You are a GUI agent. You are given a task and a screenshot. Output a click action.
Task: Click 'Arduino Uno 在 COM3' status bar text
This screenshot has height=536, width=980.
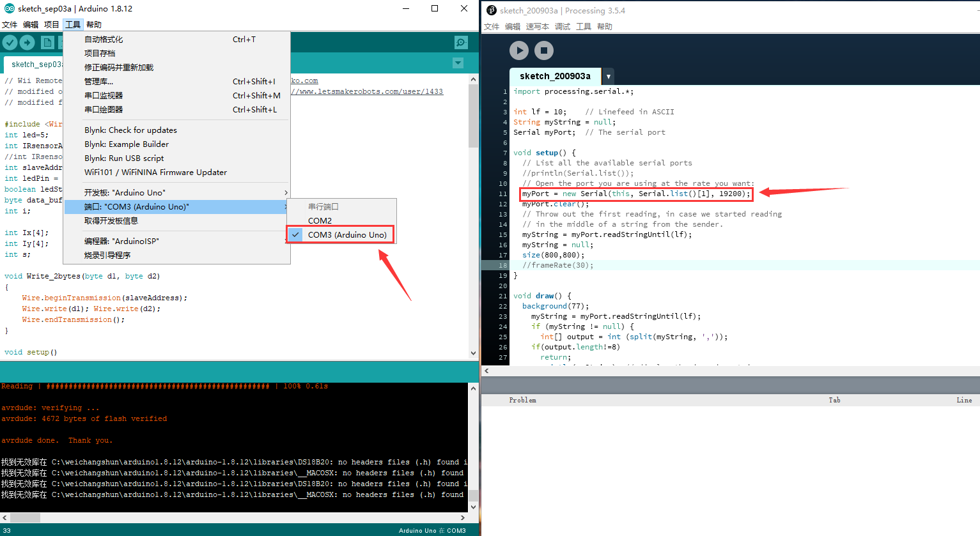point(432,530)
